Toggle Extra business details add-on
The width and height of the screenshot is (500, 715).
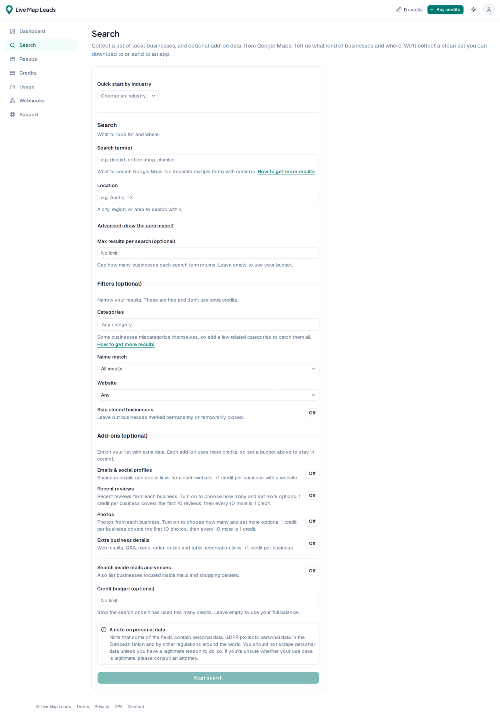pos(312,544)
